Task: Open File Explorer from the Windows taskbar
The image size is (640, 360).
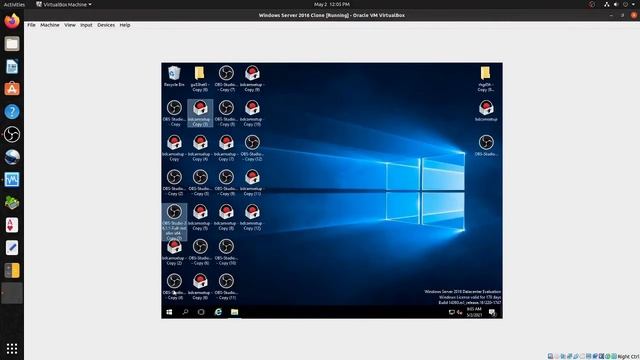Action: tap(234, 312)
